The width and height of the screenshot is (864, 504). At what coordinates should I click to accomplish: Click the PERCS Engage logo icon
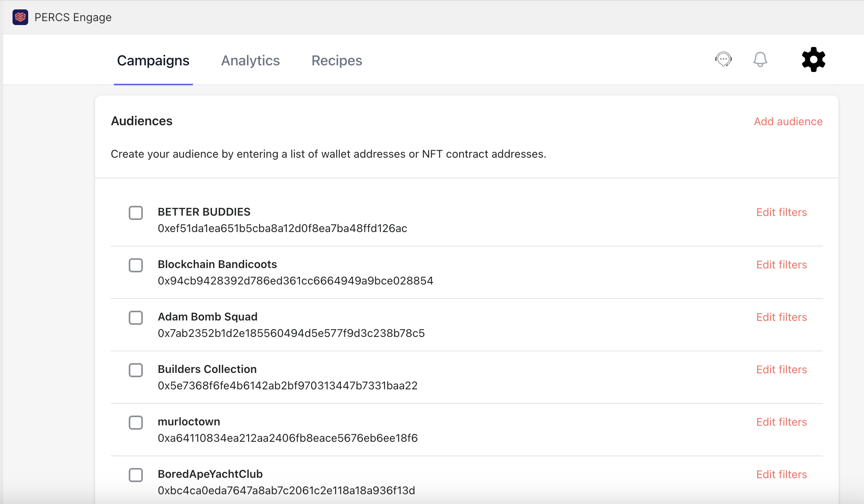(20, 17)
